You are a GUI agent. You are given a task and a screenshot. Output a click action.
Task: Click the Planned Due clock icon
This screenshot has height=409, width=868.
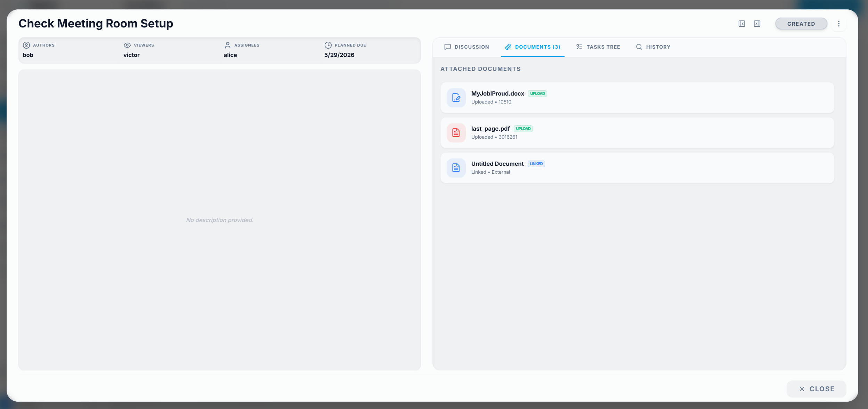pyautogui.click(x=328, y=45)
